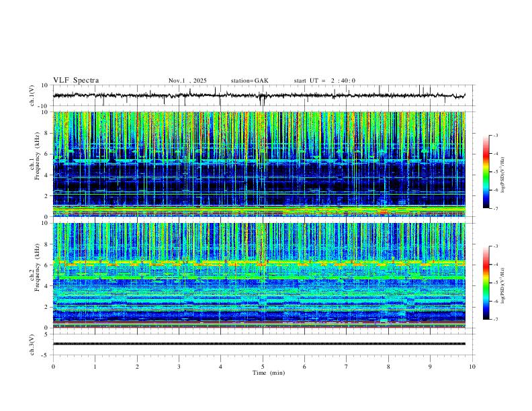
Task: Click the ch.3 axis "5" tick label
Action: [x=46, y=334]
